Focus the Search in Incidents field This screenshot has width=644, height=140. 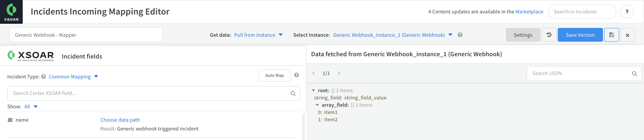point(582,11)
